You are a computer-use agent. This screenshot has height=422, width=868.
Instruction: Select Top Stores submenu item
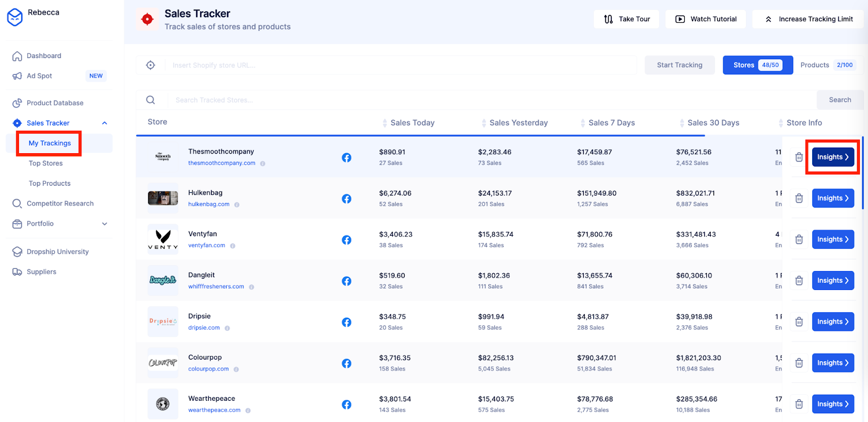(x=46, y=163)
